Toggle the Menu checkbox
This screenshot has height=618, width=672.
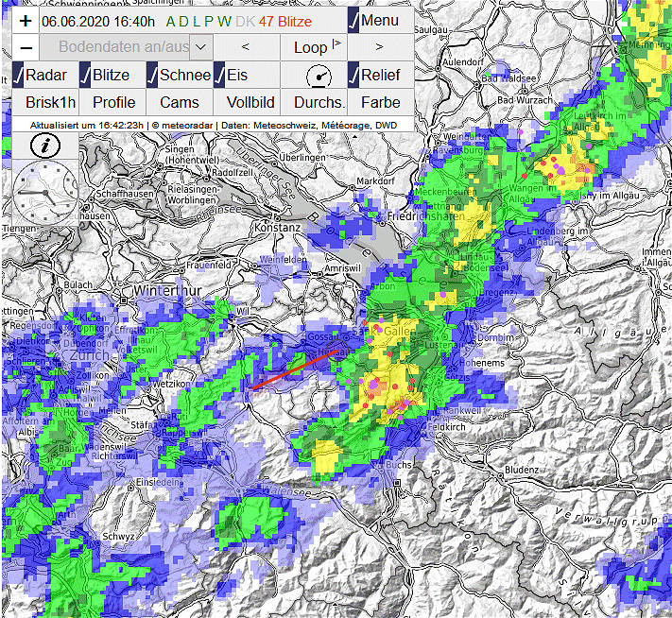pos(381,21)
